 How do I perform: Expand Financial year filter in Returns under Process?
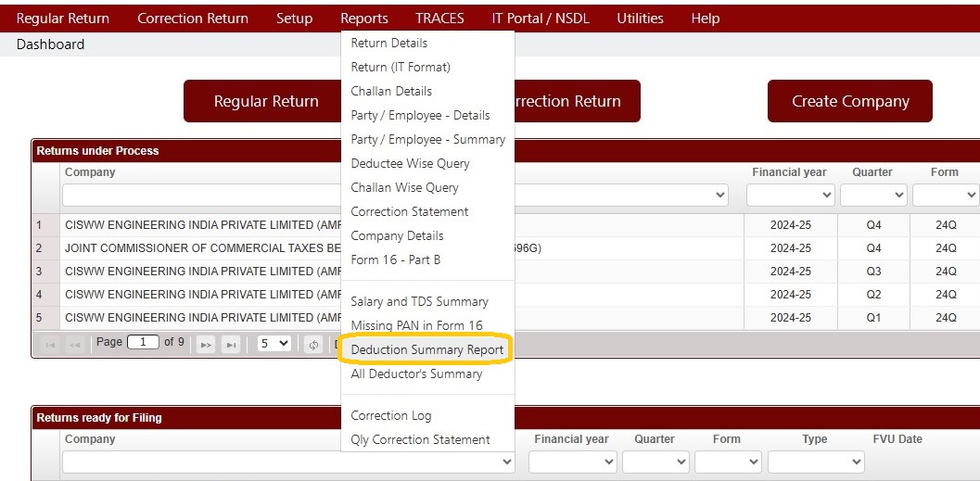(x=790, y=196)
